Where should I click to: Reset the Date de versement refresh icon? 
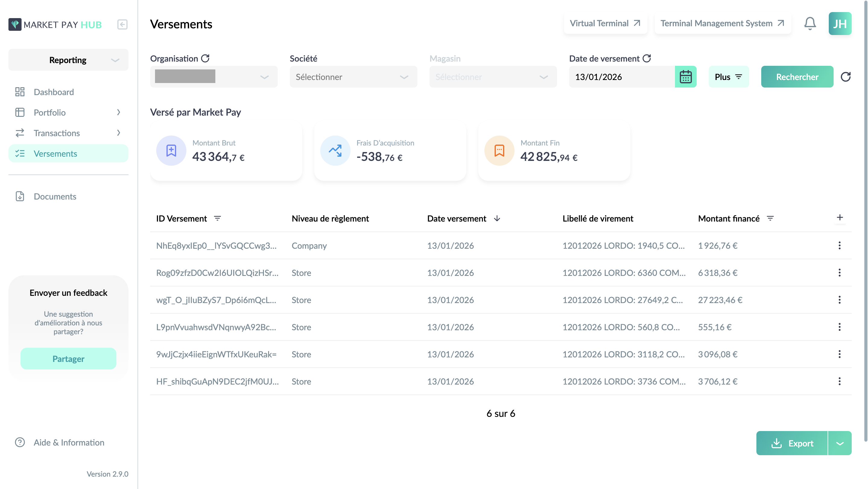click(647, 58)
